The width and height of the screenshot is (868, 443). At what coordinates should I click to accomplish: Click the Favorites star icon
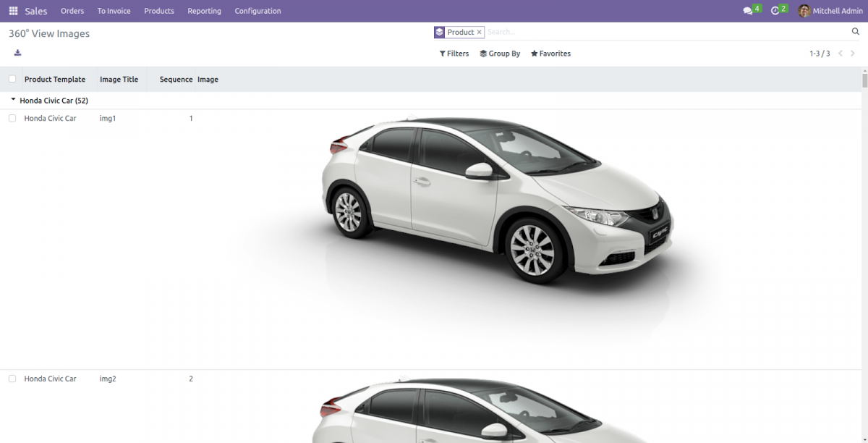(x=533, y=53)
